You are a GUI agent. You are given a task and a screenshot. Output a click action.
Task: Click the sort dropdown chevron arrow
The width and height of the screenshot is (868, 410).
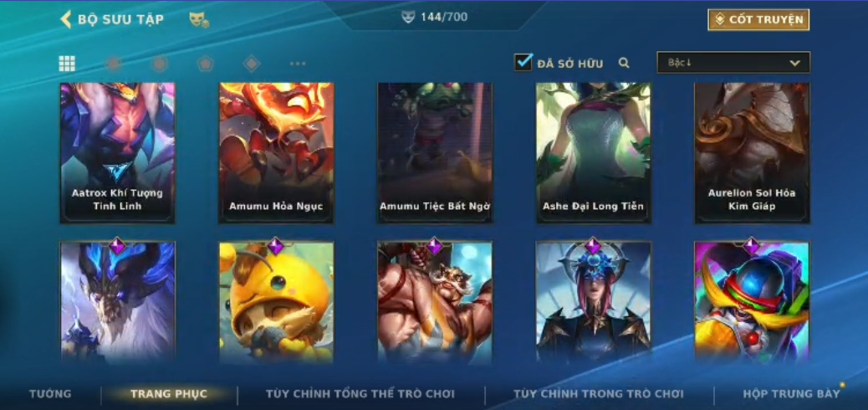coord(795,63)
